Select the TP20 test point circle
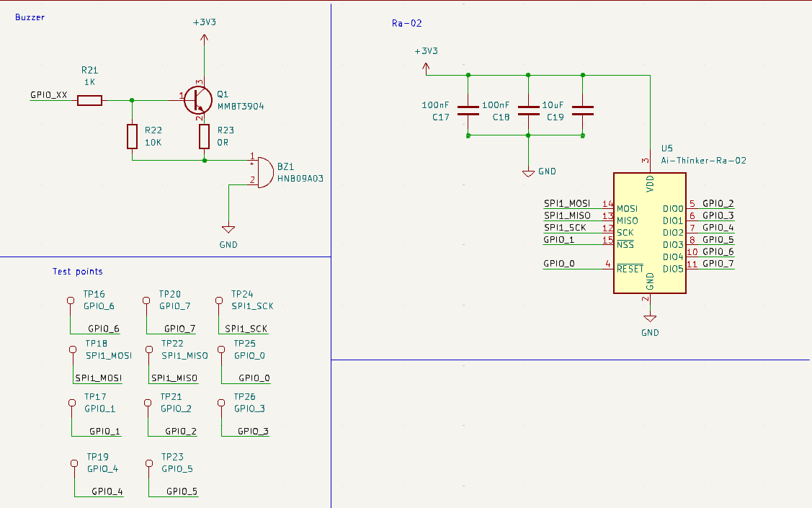 [146, 300]
